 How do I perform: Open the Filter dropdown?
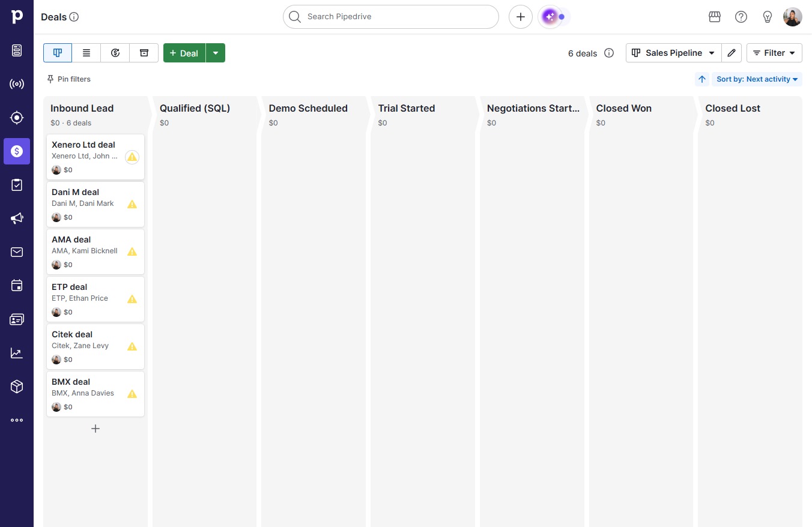pyautogui.click(x=774, y=53)
